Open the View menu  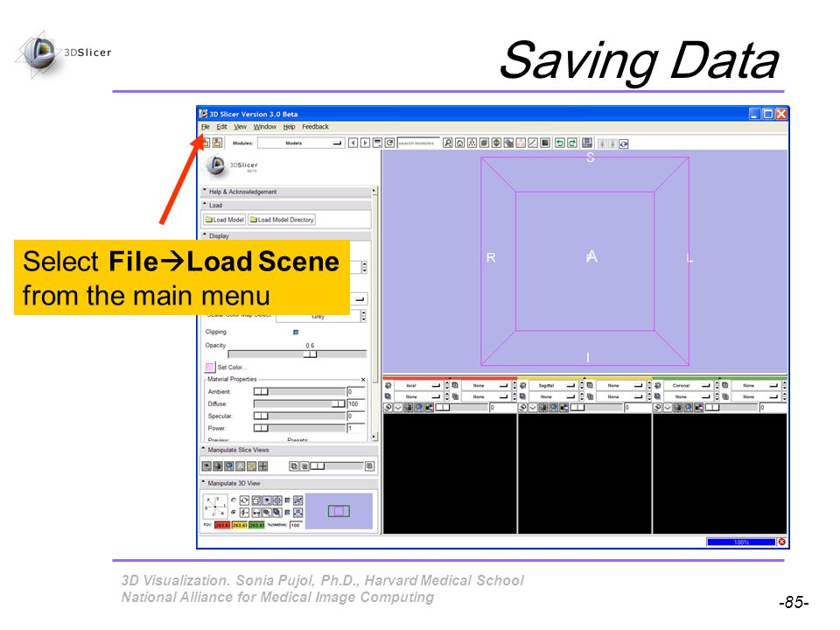240,127
